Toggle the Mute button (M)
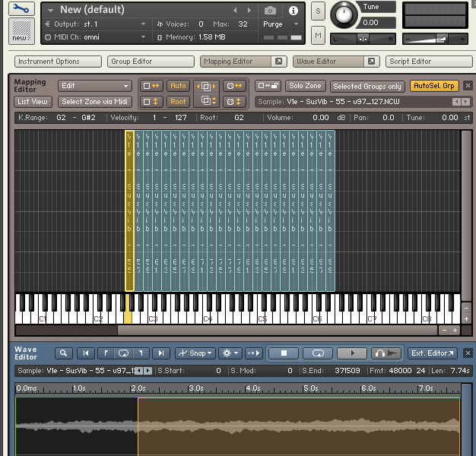The height and width of the screenshot is (456, 476). coord(318,35)
